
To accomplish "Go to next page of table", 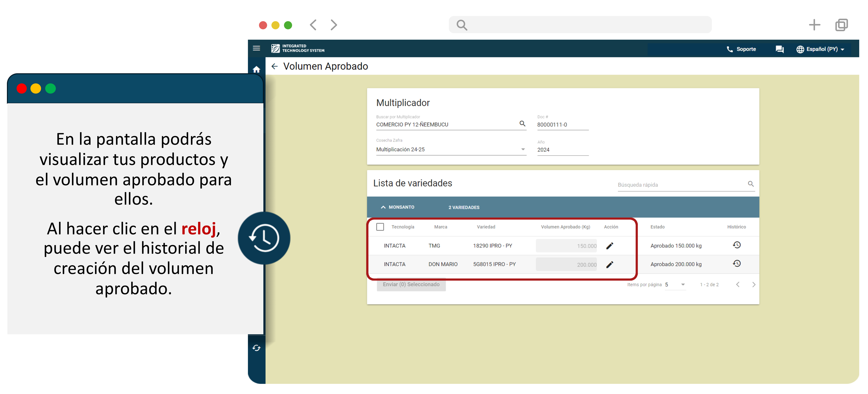I will (753, 285).
